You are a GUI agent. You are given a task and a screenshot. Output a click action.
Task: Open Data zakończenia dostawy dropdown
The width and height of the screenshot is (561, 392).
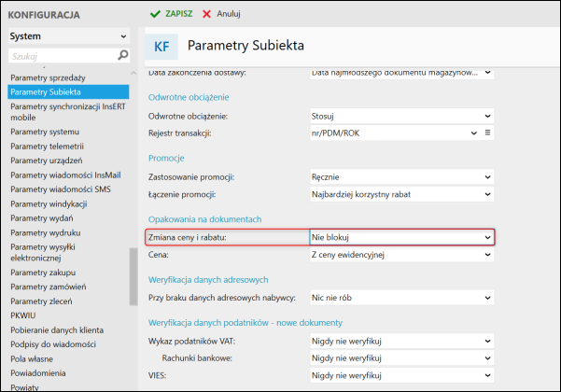pos(401,73)
